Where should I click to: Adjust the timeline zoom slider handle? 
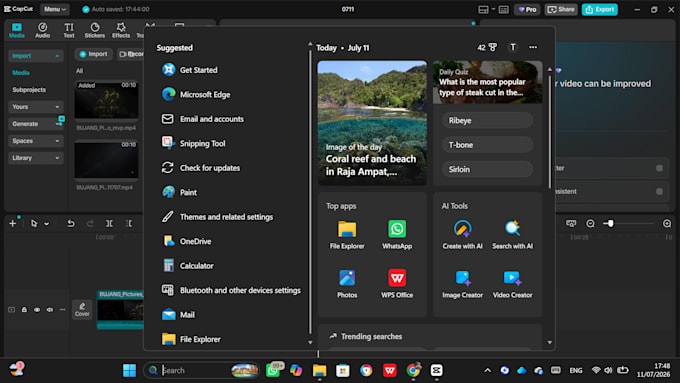[611, 223]
